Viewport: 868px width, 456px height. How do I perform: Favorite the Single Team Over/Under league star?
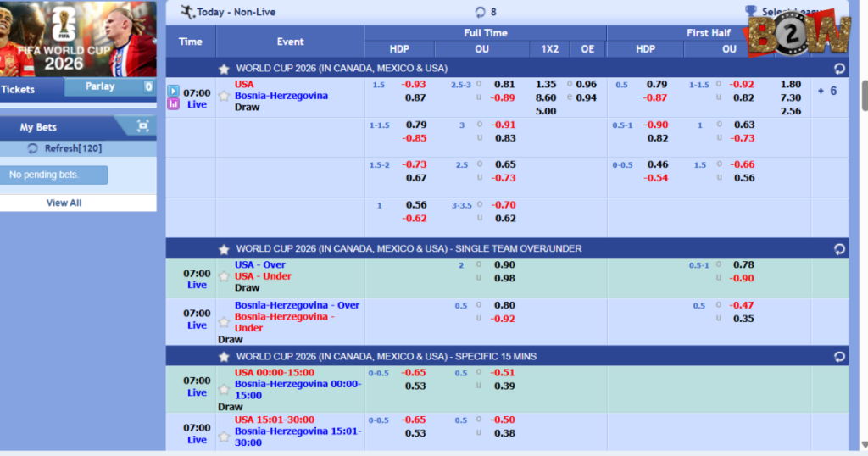coord(224,249)
